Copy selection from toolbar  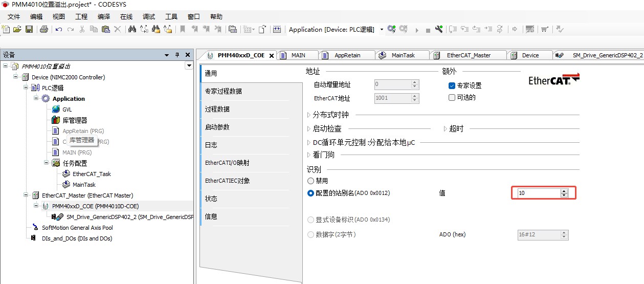tap(94, 29)
